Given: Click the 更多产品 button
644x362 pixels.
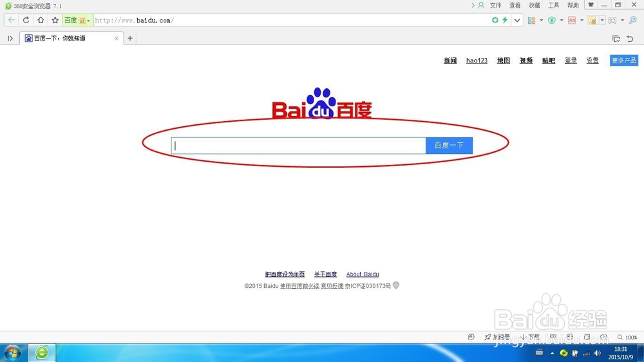Looking at the screenshot, I should 624,61.
